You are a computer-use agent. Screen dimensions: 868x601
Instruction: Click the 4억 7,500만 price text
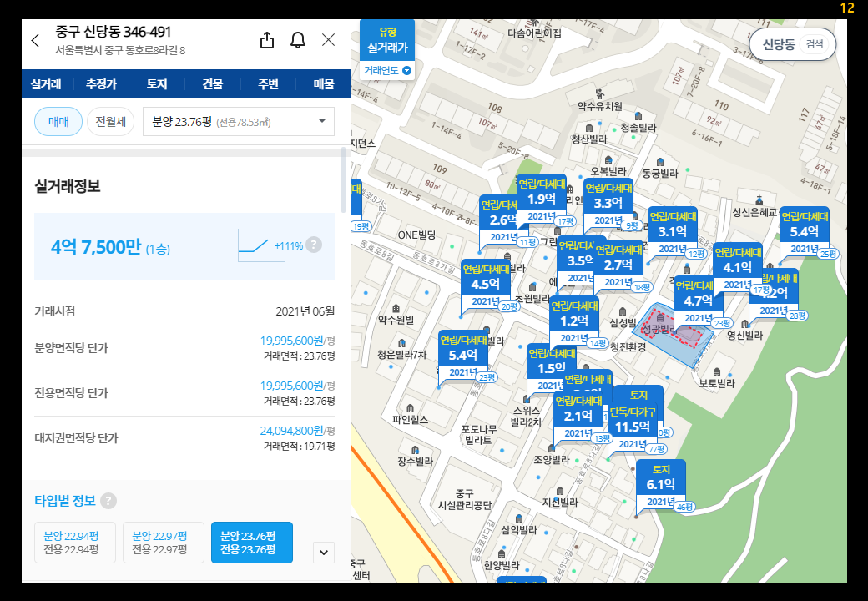(96, 247)
